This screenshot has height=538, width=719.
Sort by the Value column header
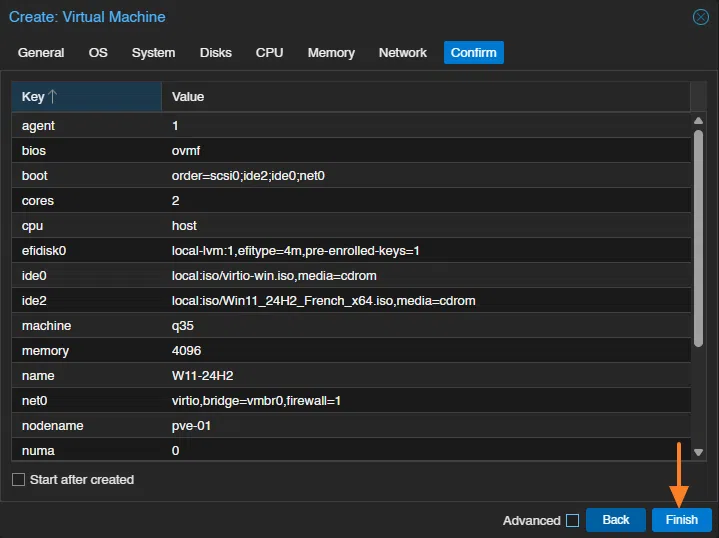425,97
